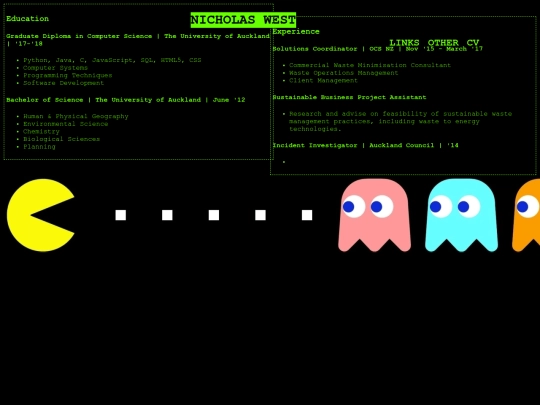Click the cyan ghost
540x405 pixels.
(x=461, y=215)
